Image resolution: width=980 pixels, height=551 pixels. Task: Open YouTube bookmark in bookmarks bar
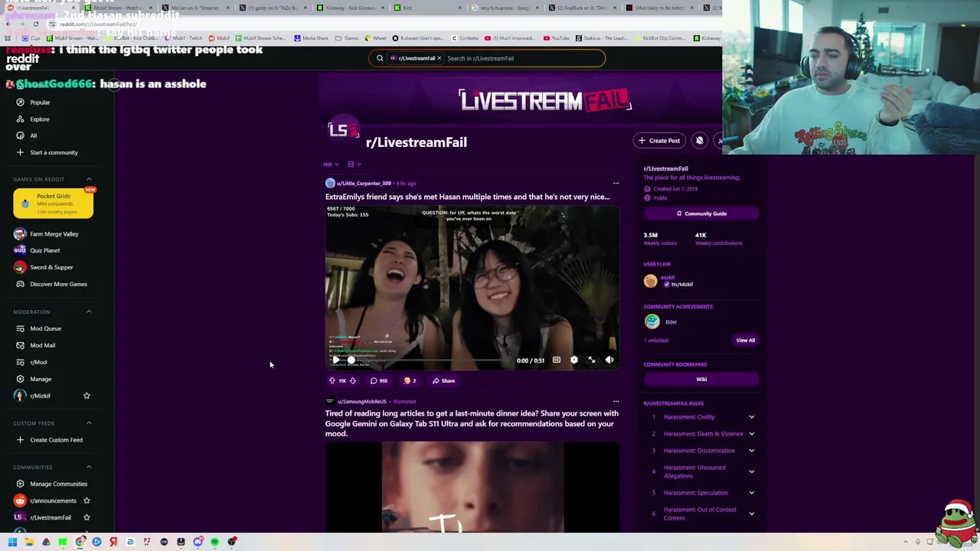(x=557, y=38)
